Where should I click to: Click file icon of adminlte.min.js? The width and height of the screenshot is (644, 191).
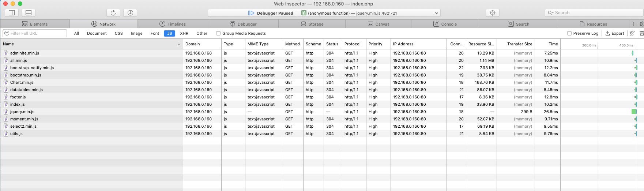(x=6, y=53)
